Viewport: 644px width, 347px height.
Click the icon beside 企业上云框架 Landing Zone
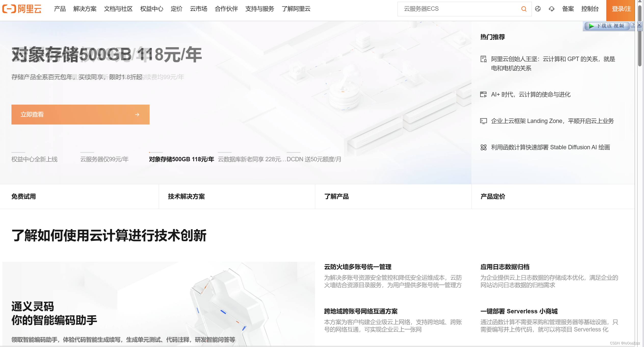pyautogui.click(x=483, y=121)
